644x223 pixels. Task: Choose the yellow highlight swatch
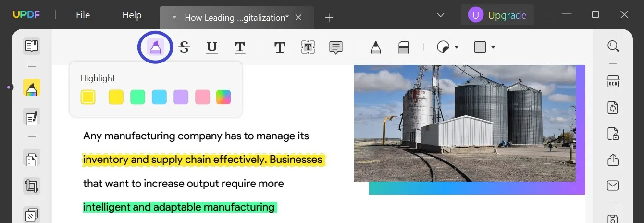pyautogui.click(x=116, y=97)
